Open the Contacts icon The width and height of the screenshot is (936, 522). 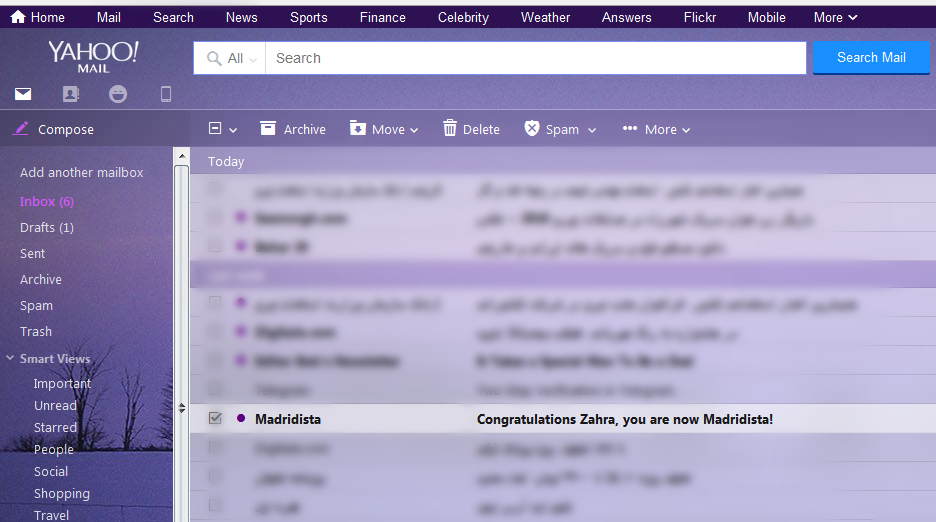(70, 94)
